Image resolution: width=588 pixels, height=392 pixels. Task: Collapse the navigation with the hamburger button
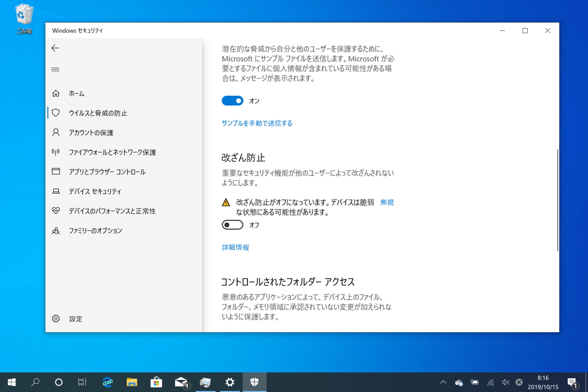(x=55, y=69)
